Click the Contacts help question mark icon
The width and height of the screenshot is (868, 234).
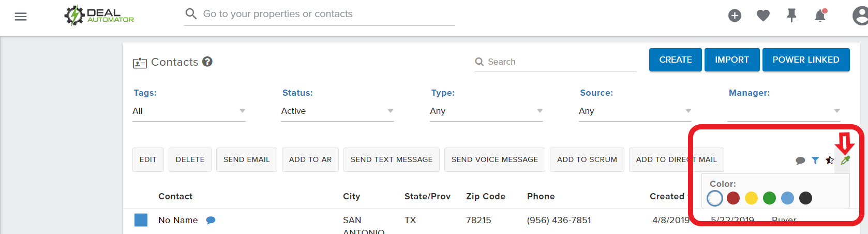pos(207,62)
